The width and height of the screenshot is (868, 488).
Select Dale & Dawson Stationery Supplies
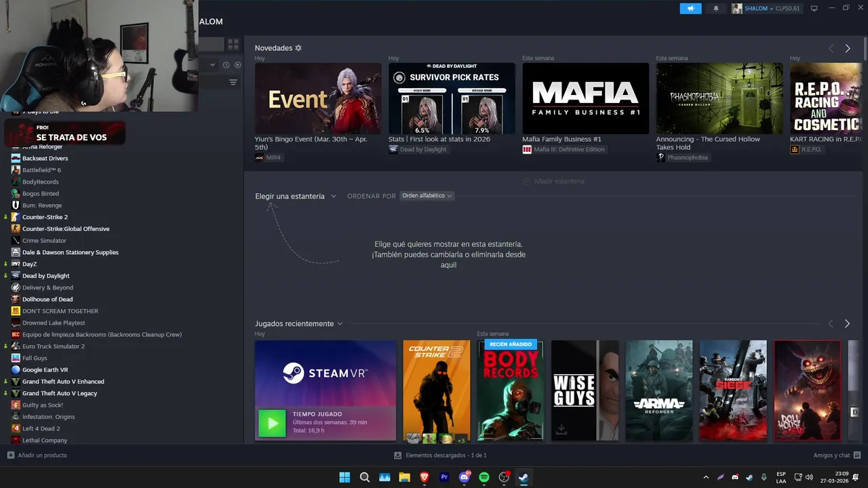point(70,252)
